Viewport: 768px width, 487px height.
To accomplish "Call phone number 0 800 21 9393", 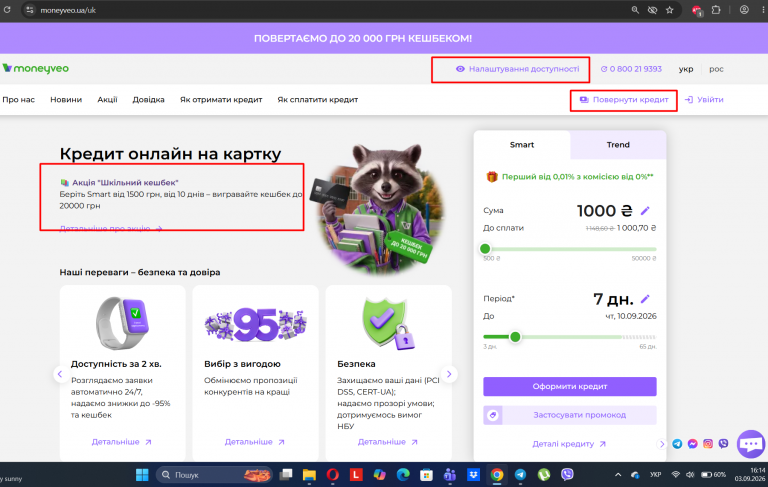I will click(631, 69).
